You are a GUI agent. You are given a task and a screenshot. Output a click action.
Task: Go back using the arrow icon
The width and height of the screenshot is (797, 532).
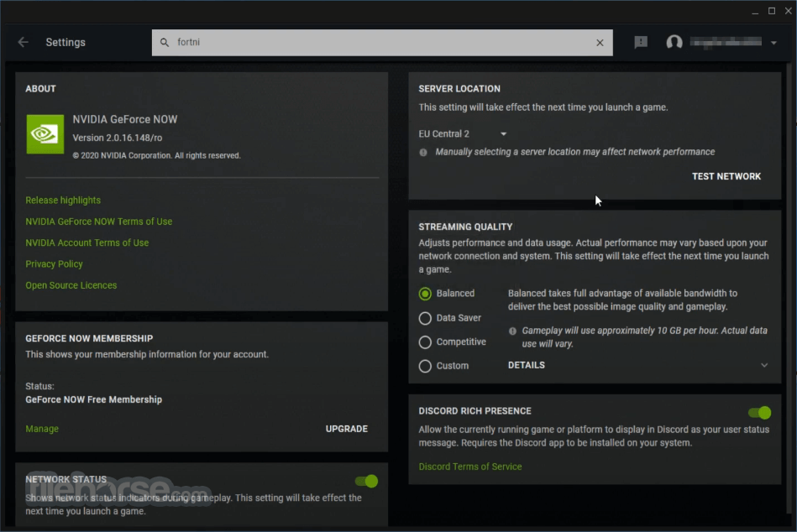(x=23, y=42)
